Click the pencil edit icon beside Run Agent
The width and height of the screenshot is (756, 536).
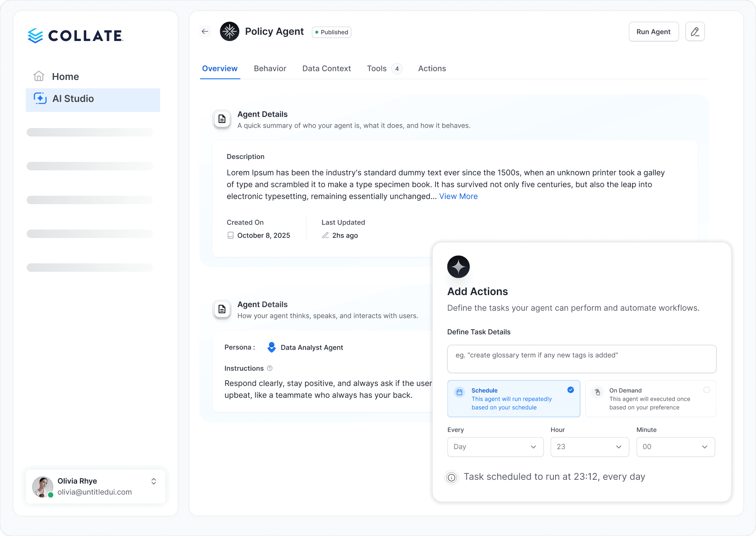(x=695, y=32)
